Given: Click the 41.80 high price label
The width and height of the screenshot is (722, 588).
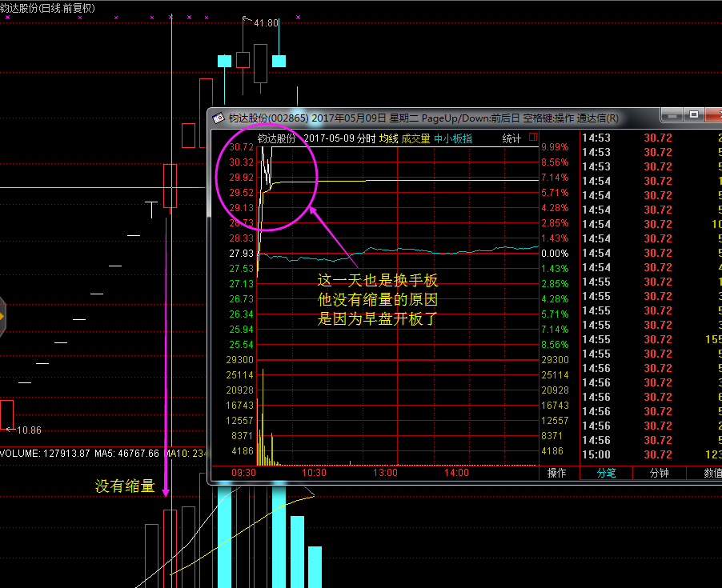Looking at the screenshot, I should [x=266, y=23].
